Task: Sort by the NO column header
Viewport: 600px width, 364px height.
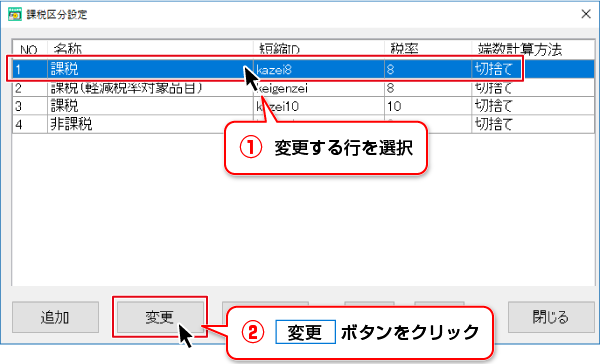Action: (30, 49)
